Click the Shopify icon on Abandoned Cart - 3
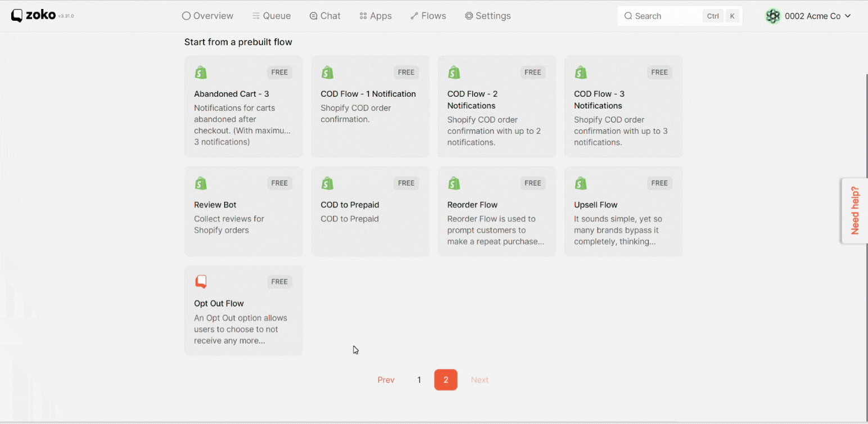The image size is (868, 424). pos(201,73)
